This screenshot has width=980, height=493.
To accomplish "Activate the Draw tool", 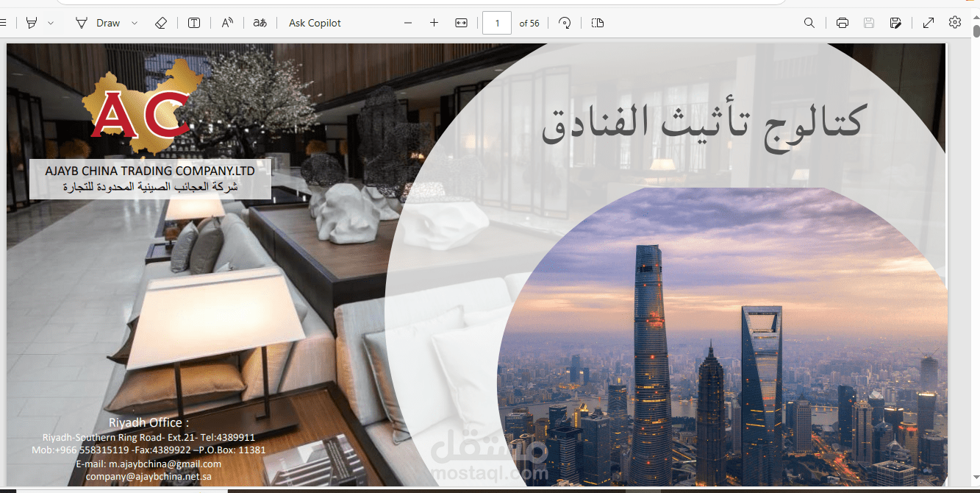I will point(98,23).
